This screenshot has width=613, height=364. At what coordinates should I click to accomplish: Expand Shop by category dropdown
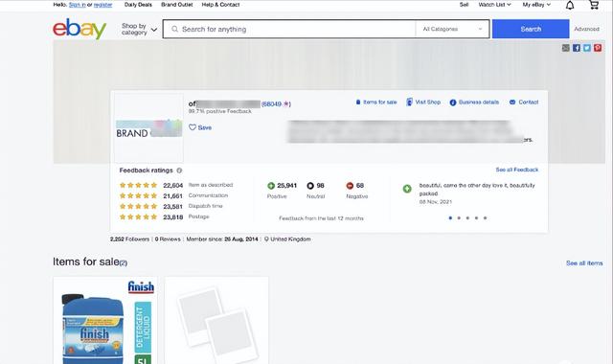139,29
